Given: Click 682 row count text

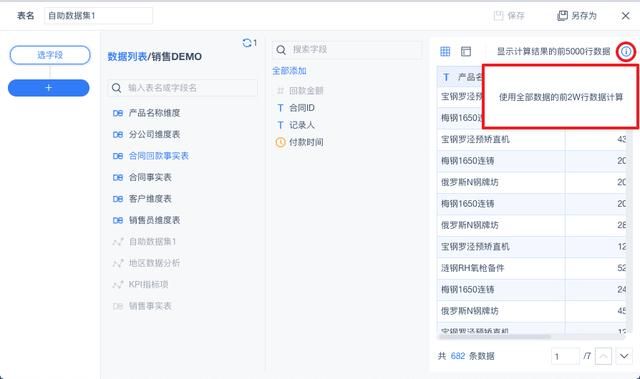Looking at the screenshot, I should [458, 356].
